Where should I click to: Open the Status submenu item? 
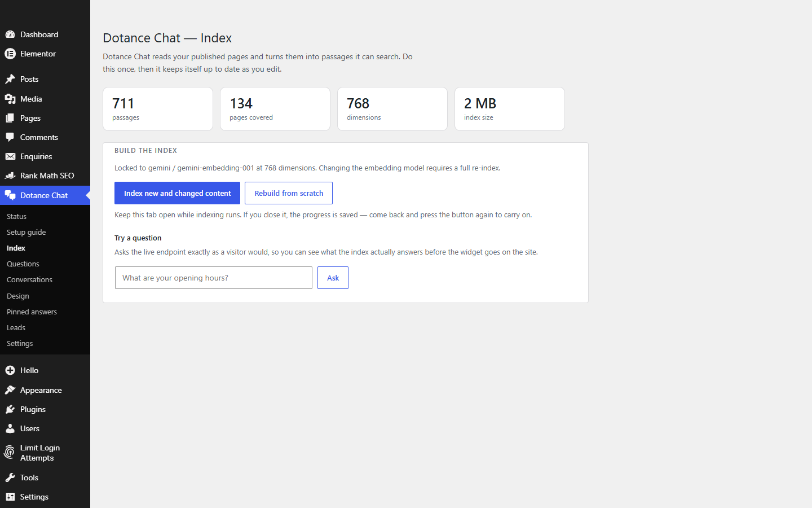click(x=16, y=216)
